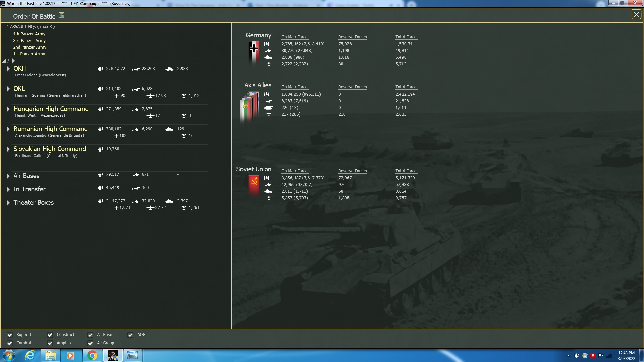Click OKL aircraft icon beside 1,193
This screenshot has width=644, height=362.
tap(150, 96)
